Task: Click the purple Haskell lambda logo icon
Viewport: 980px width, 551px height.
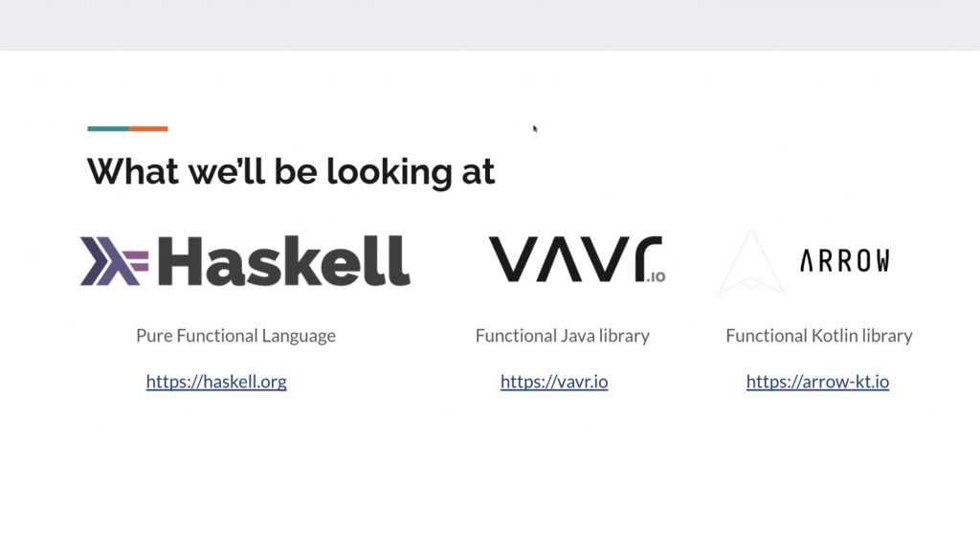Action: (x=115, y=261)
